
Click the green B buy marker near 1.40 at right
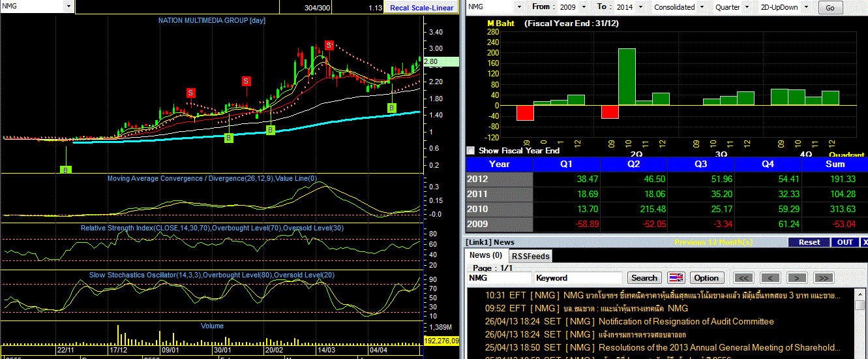(392, 108)
